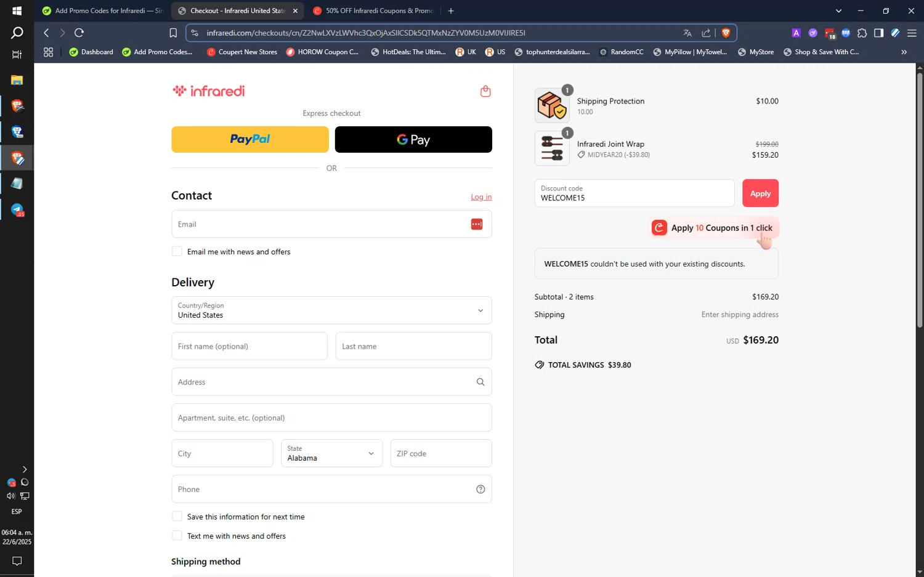Image resolution: width=924 pixels, height=577 pixels.
Task: Switch to Add Promo Codes for Infraredi tab
Action: tap(102, 10)
